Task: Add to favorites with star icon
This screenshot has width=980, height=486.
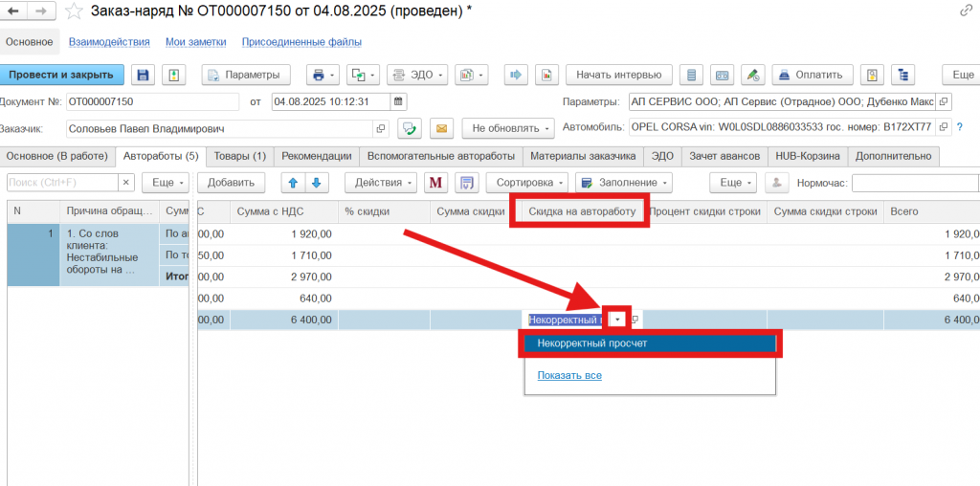Action: pos(74,11)
